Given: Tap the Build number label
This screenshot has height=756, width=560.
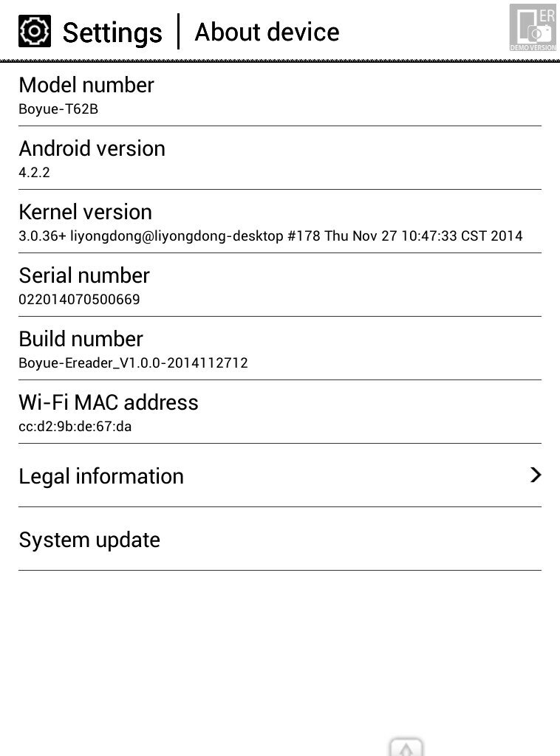Looking at the screenshot, I should pos(81,339).
